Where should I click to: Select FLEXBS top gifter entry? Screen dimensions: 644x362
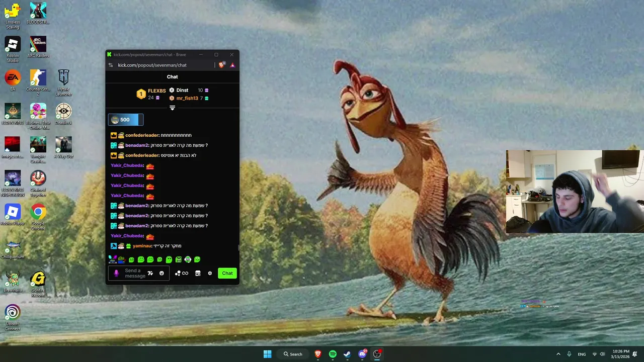[x=150, y=94]
